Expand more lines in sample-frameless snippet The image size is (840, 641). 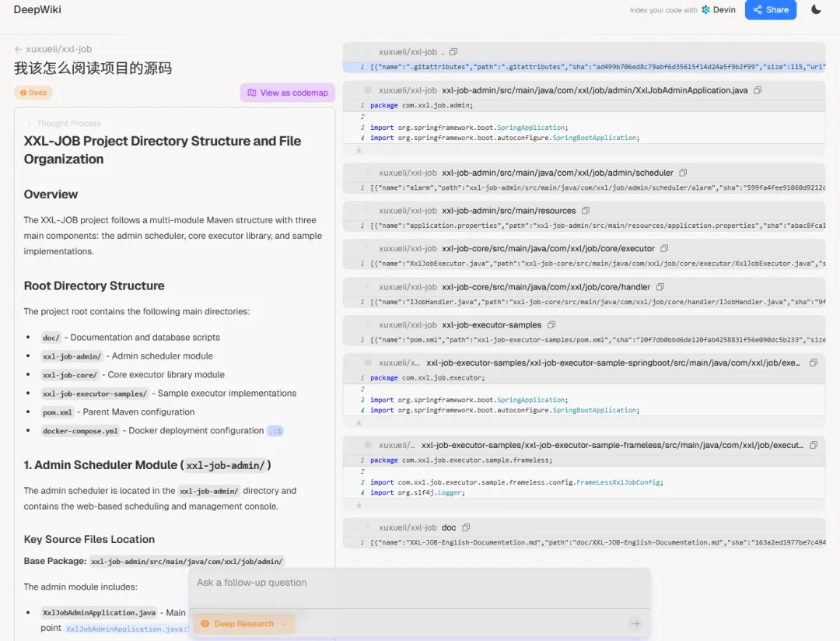pos(359,506)
